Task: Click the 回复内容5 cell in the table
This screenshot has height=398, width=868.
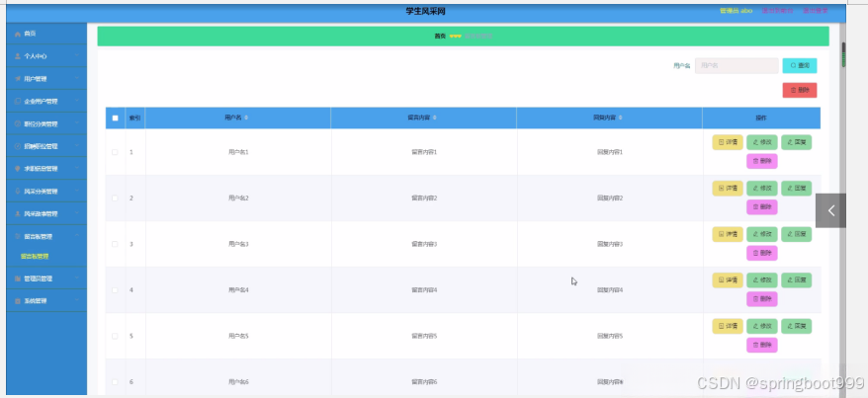Action: click(x=610, y=336)
